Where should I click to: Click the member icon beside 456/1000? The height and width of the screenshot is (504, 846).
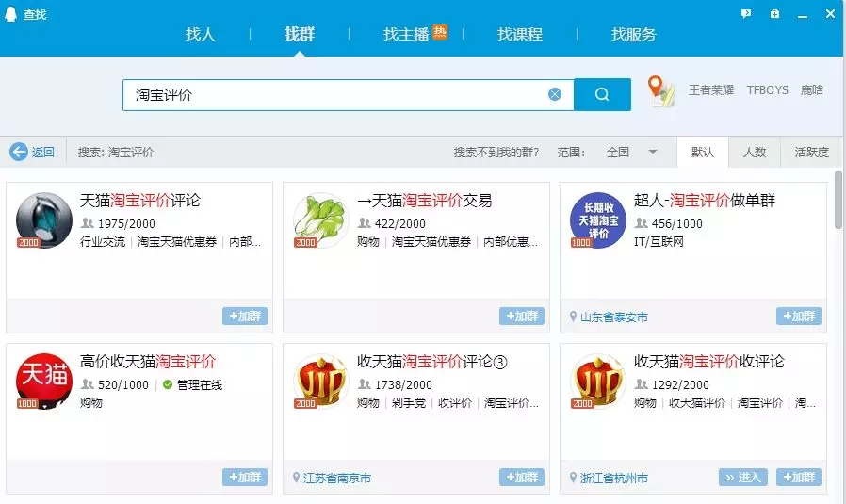pyautogui.click(x=641, y=223)
